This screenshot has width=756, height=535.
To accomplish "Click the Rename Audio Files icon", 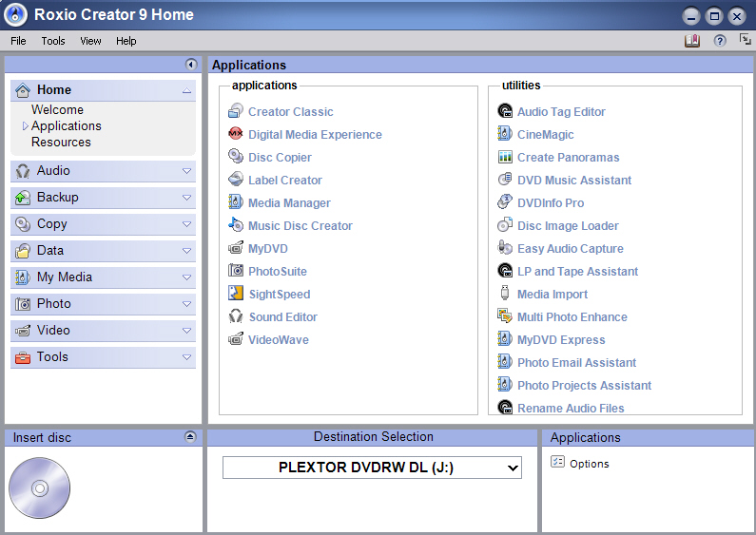I will coord(505,408).
